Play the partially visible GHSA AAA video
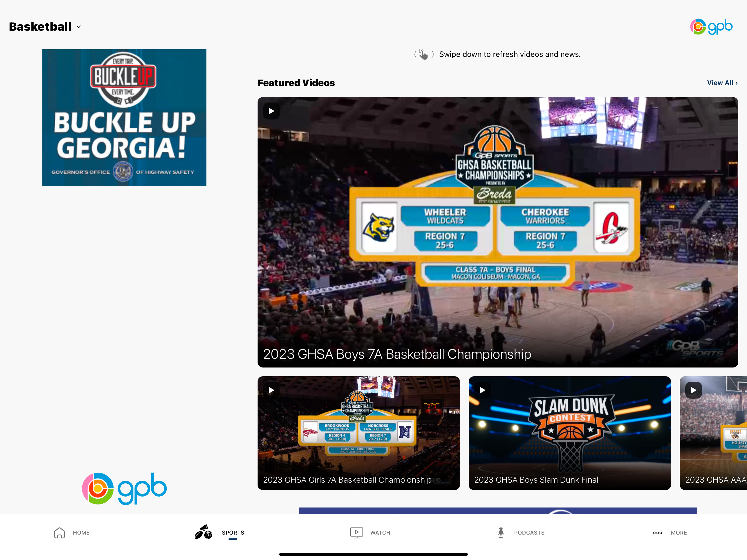Viewport: 747px width, 560px height. 693,390
